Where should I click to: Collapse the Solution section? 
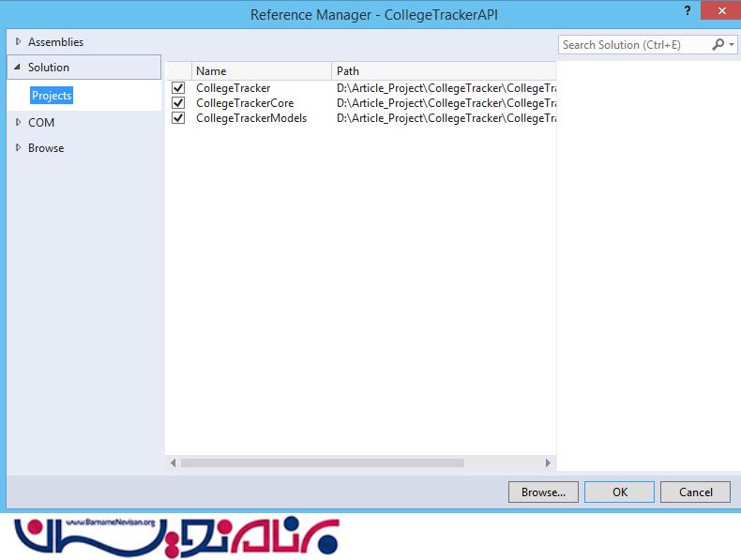(x=18, y=68)
